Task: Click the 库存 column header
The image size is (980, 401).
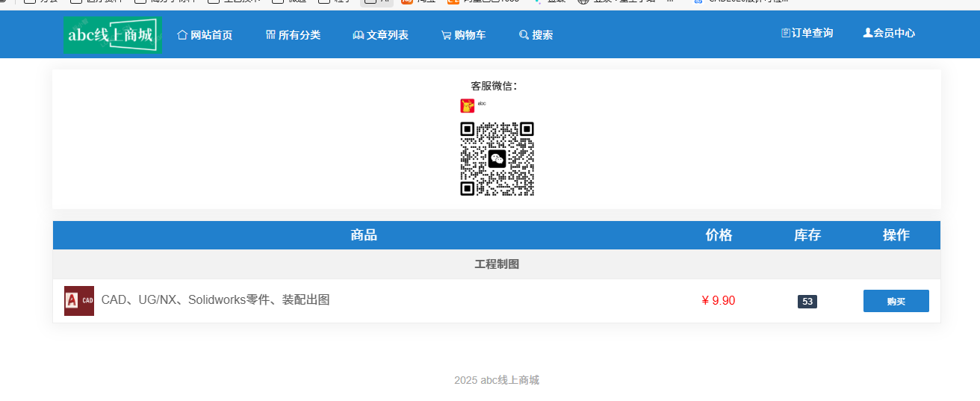Action: coord(807,235)
